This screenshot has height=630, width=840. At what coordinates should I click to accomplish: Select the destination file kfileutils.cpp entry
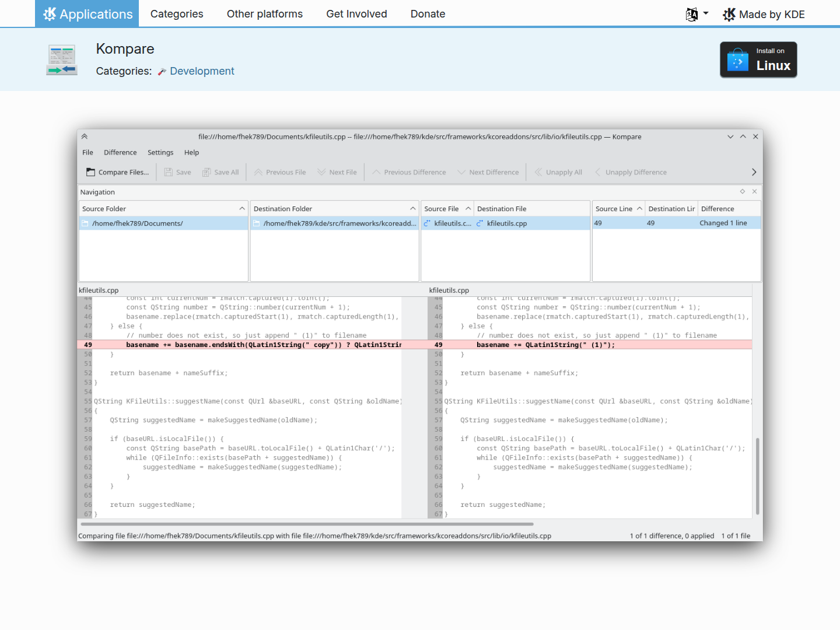(x=531, y=223)
